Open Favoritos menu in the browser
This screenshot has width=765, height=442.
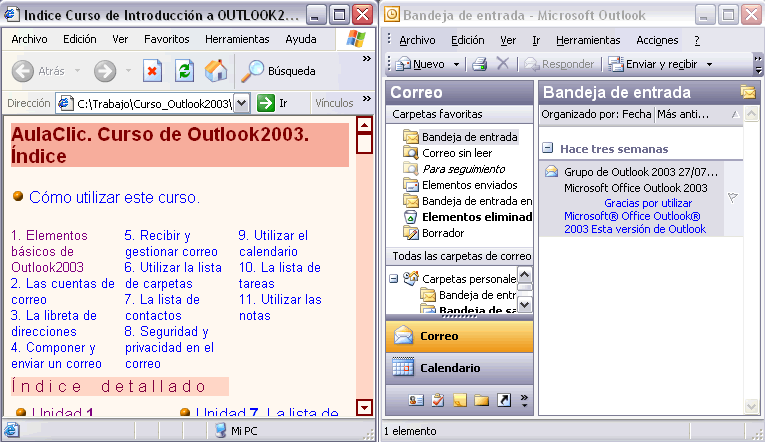[x=166, y=39]
